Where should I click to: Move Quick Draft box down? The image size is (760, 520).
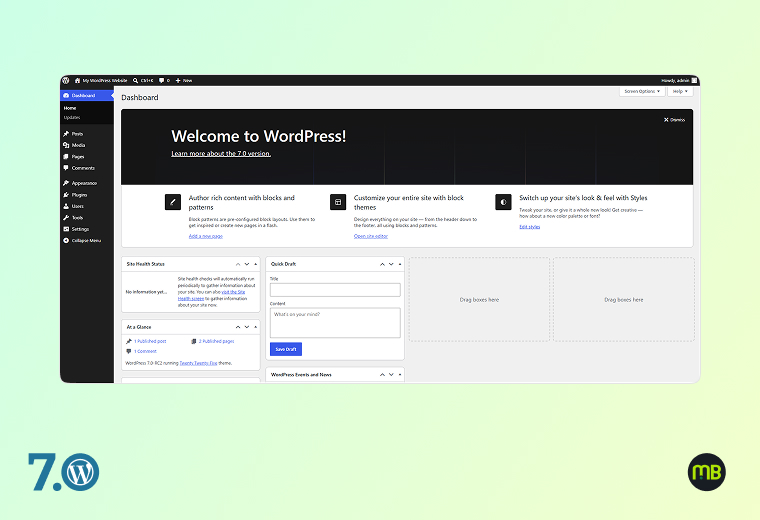click(x=391, y=264)
